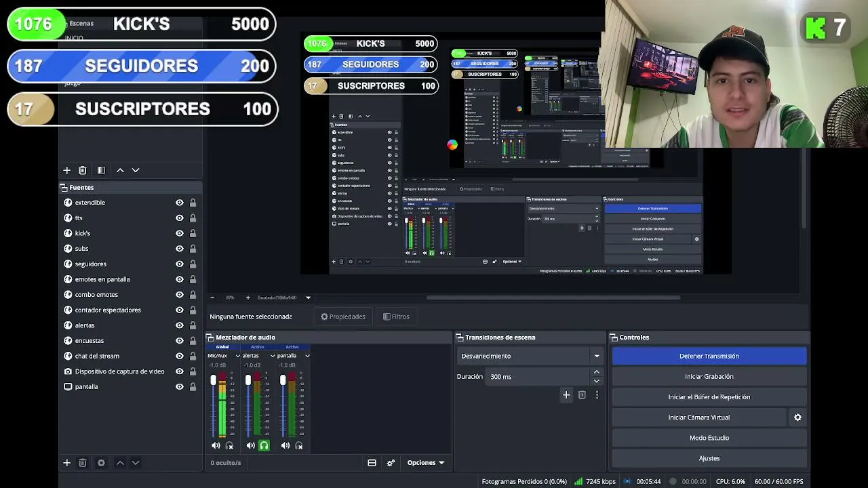Screen dimensions: 868x488
Task: Move source down with arrow below sources list
Action: (136, 463)
